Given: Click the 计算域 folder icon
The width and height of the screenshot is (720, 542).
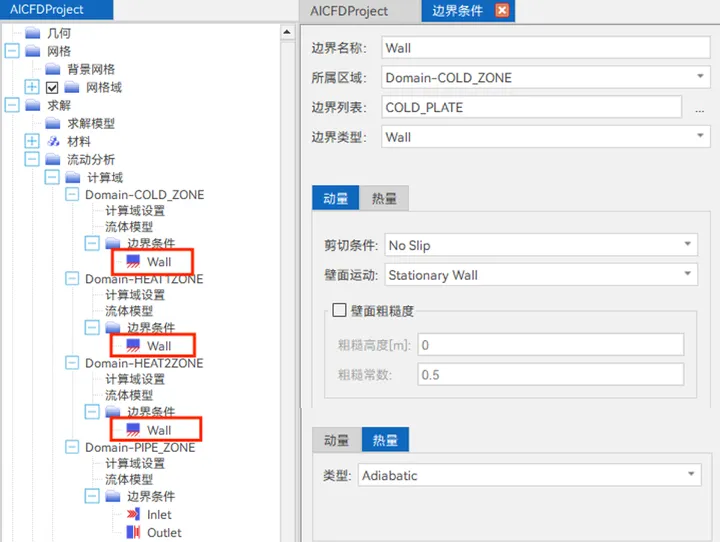Looking at the screenshot, I should click(73, 177).
